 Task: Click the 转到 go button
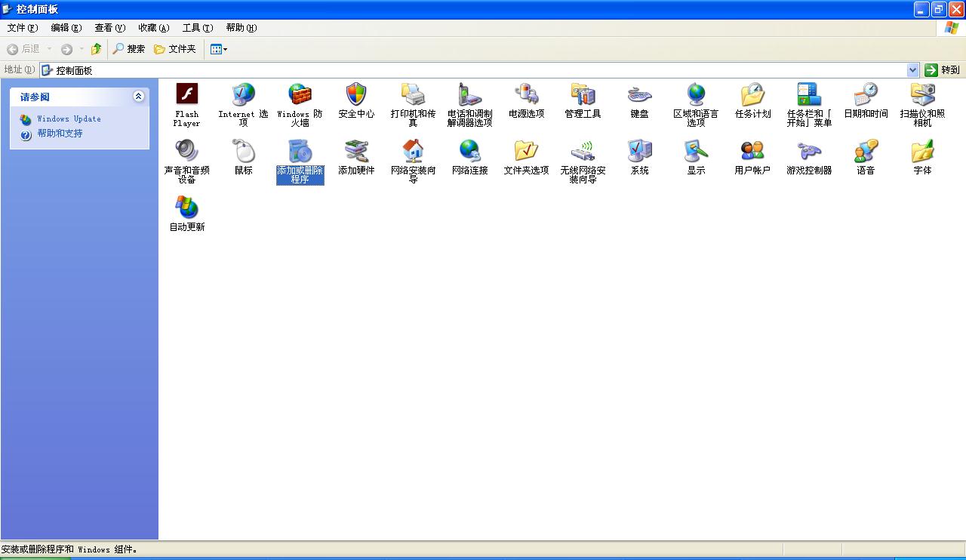tap(943, 70)
